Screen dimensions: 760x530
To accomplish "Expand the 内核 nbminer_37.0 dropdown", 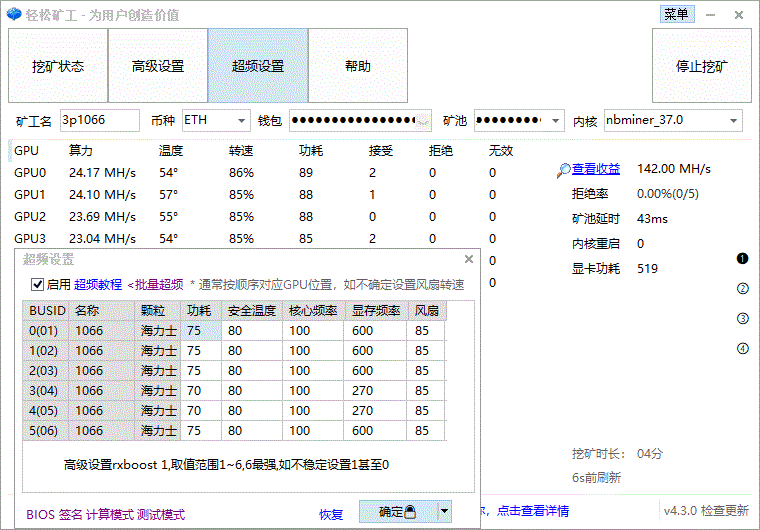I will point(733,121).
